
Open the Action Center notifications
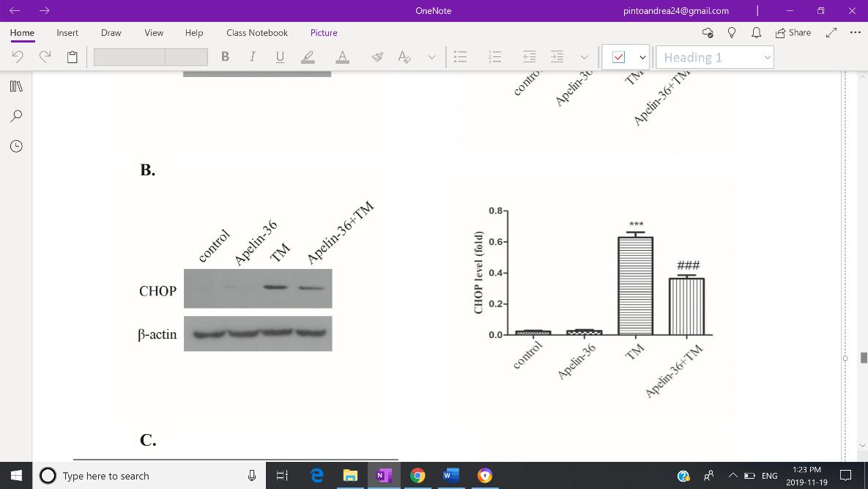click(x=845, y=476)
